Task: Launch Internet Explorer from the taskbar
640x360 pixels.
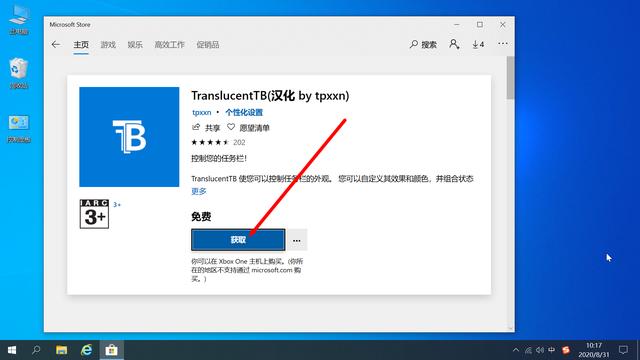Action: coord(87,350)
